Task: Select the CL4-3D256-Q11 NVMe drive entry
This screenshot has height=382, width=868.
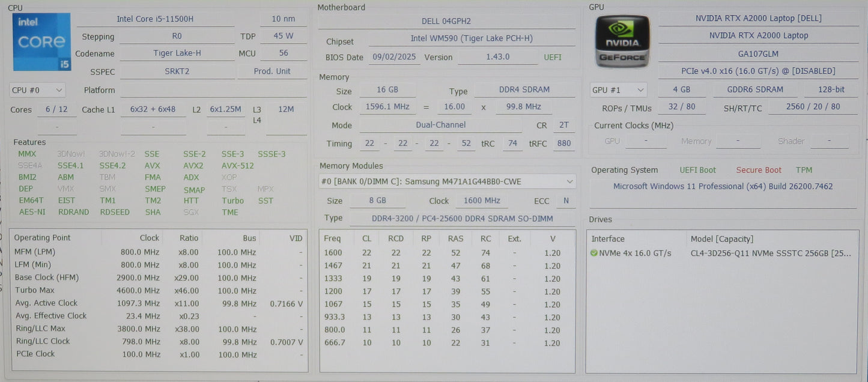Action: 770,253
